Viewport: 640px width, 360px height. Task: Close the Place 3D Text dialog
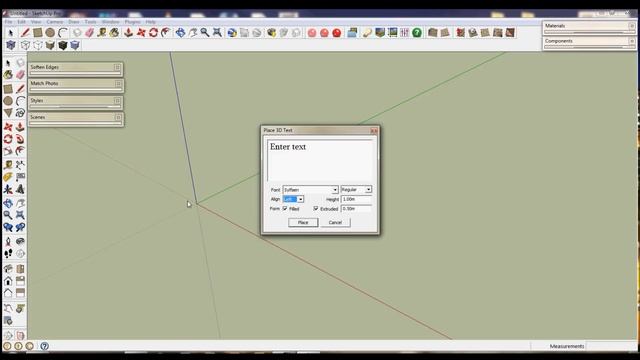pos(373,131)
